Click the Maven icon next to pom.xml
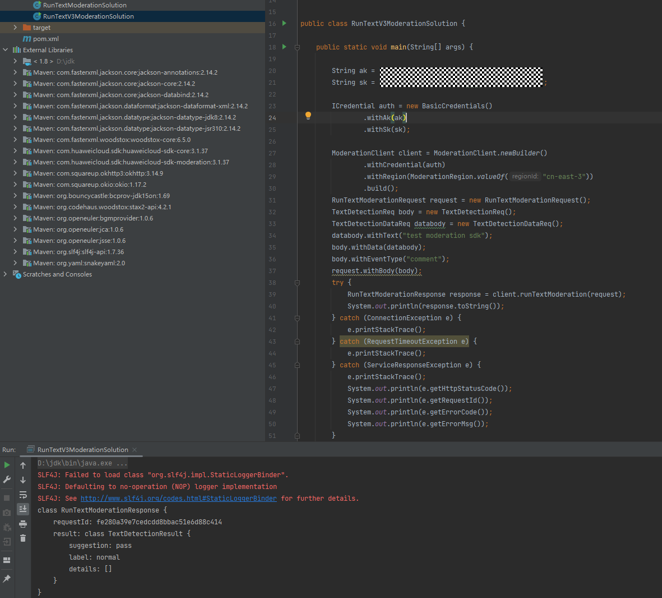The image size is (662, 598). pos(27,38)
